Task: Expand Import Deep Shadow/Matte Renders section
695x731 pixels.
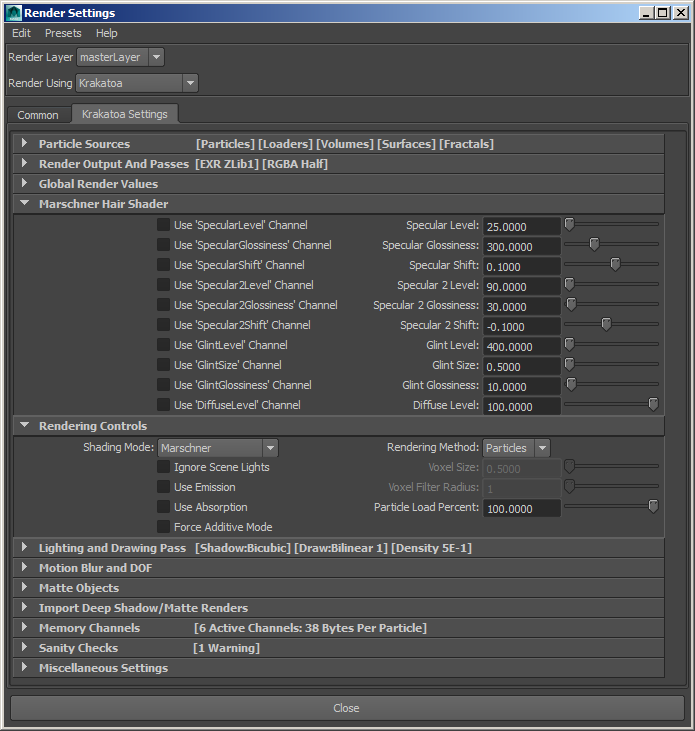Action: pos(25,607)
